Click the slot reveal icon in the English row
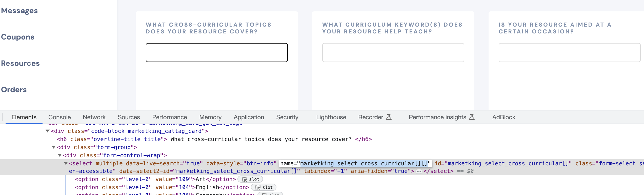The width and height of the screenshot is (644, 195). click(x=258, y=188)
